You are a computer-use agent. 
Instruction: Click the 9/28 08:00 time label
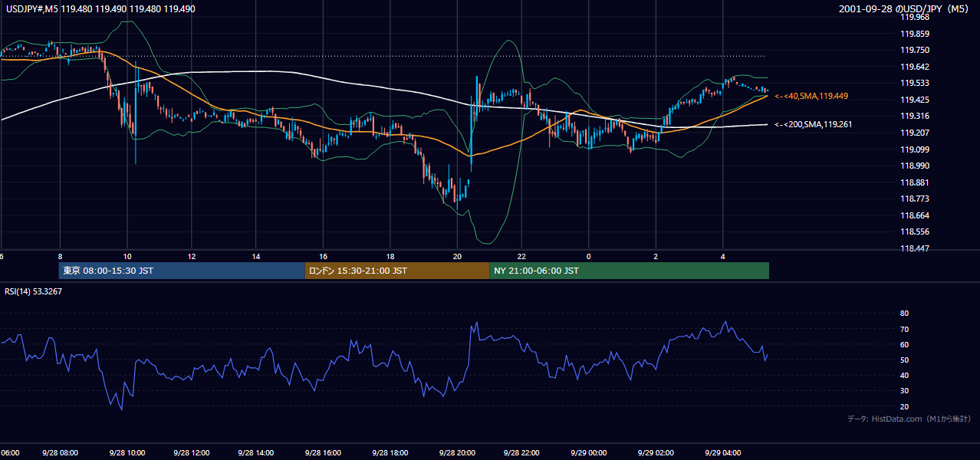click(59, 453)
